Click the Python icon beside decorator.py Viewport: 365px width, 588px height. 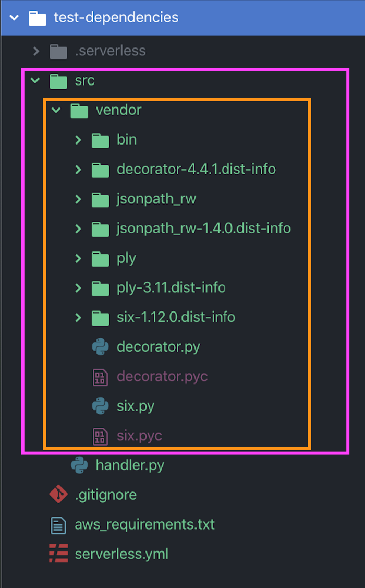point(100,347)
